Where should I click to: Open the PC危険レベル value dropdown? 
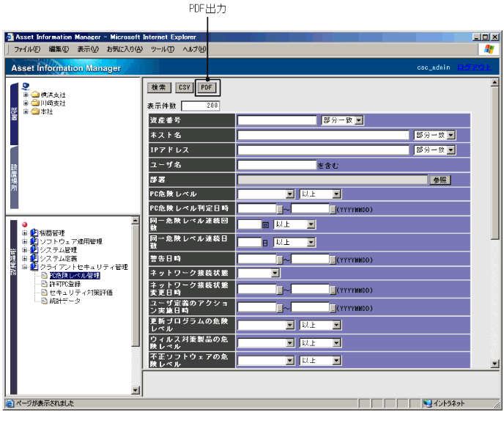[x=266, y=194]
